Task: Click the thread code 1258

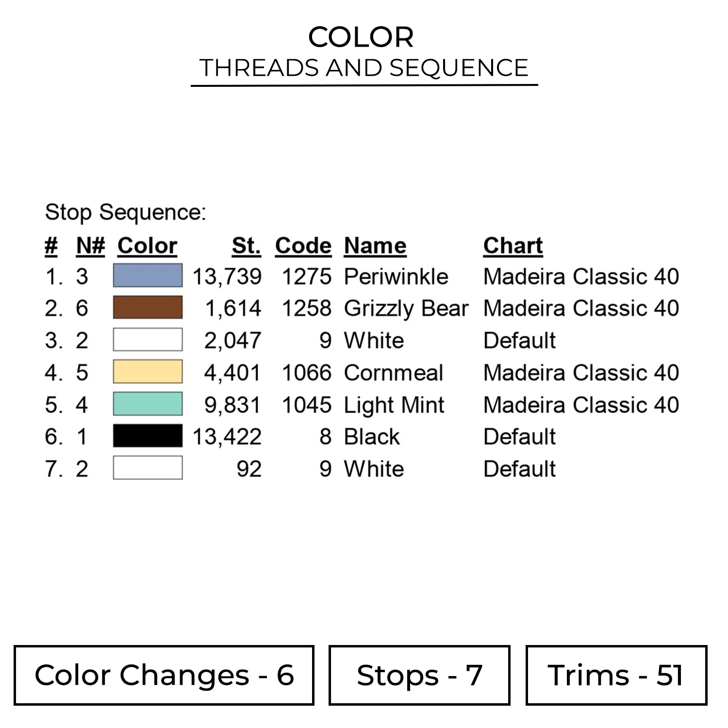Action: click(x=307, y=308)
